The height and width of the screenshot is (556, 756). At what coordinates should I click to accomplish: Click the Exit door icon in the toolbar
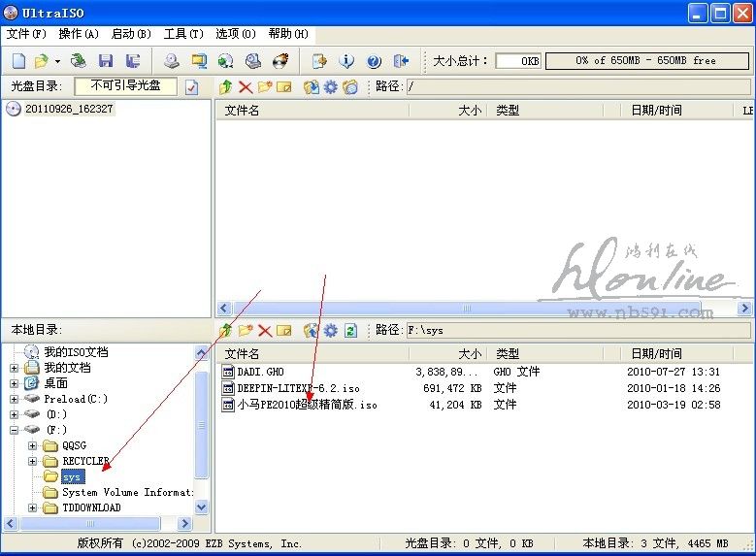400,61
